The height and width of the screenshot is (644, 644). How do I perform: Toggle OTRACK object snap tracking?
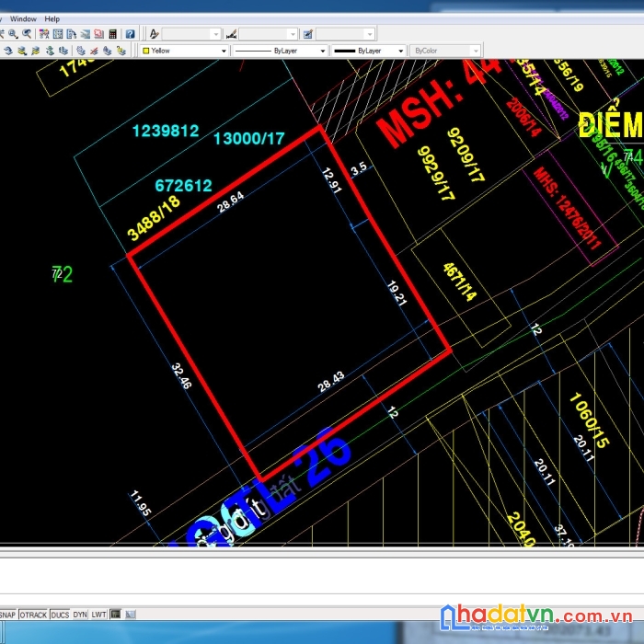point(33,614)
